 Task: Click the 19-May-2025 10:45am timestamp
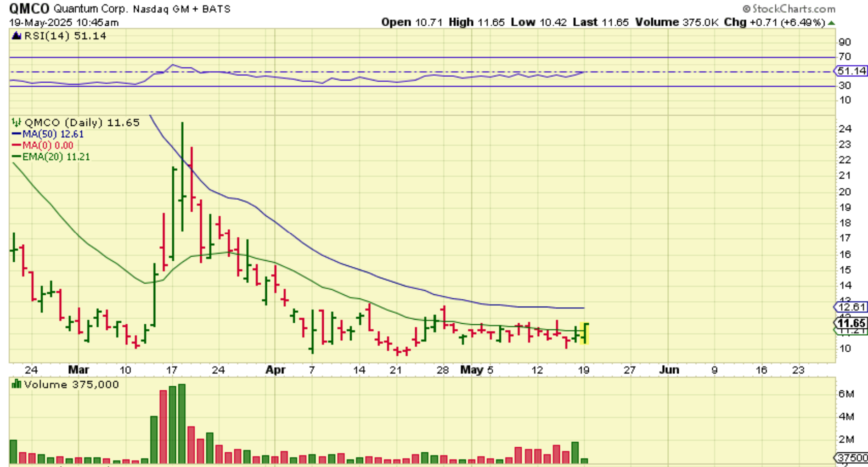coord(64,23)
